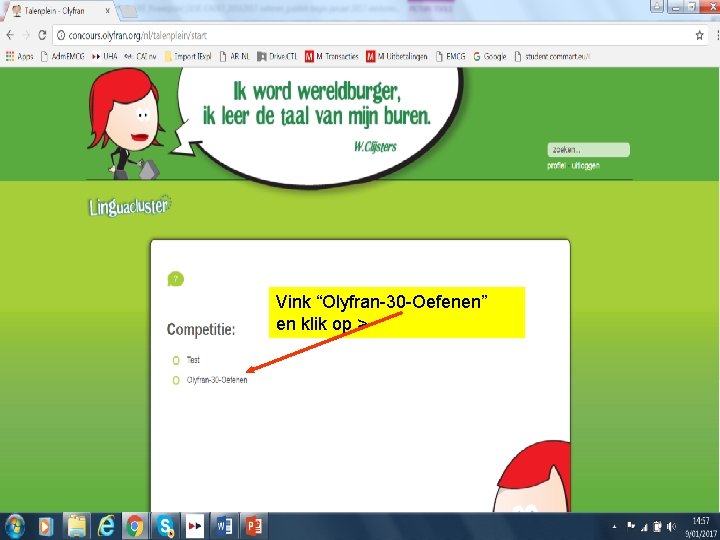The width and height of the screenshot is (720, 540).
Task: Open the UHA bookmark
Action: tap(104, 56)
